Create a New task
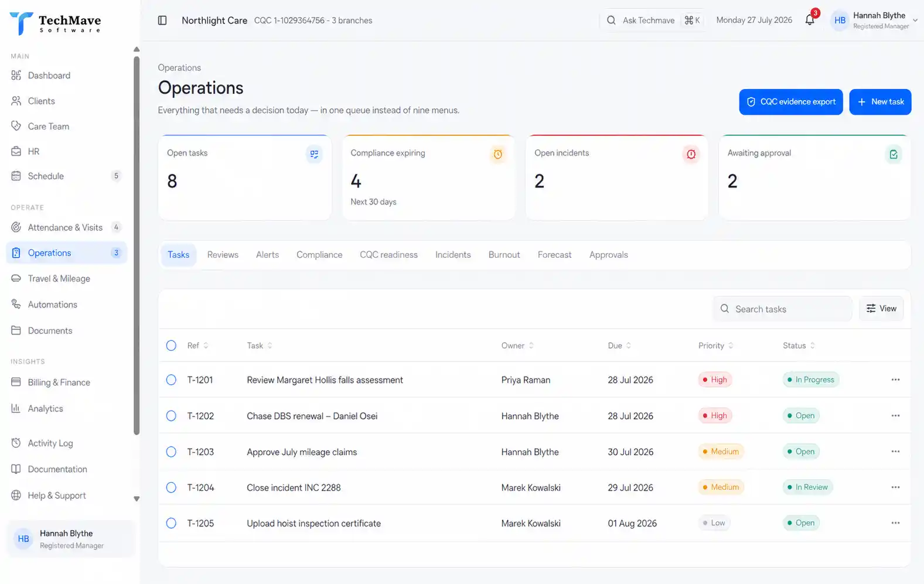This screenshot has width=924, height=584. tap(880, 102)
